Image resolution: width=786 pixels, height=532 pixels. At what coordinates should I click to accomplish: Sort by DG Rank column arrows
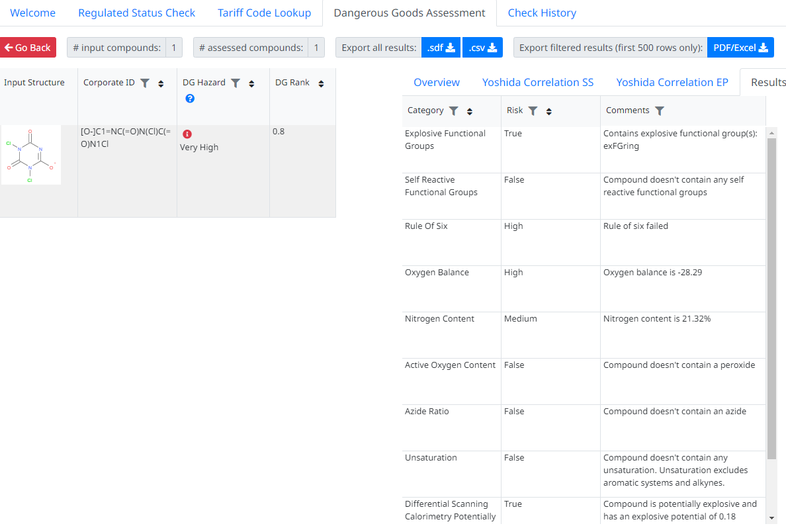pyautogui.click(x=321, y=84)
